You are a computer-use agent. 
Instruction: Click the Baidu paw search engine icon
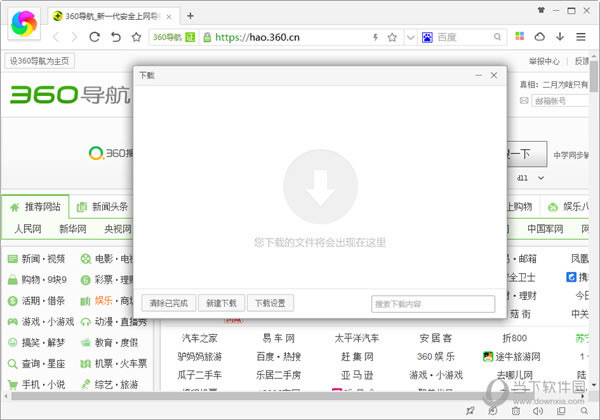pos(427,37)
